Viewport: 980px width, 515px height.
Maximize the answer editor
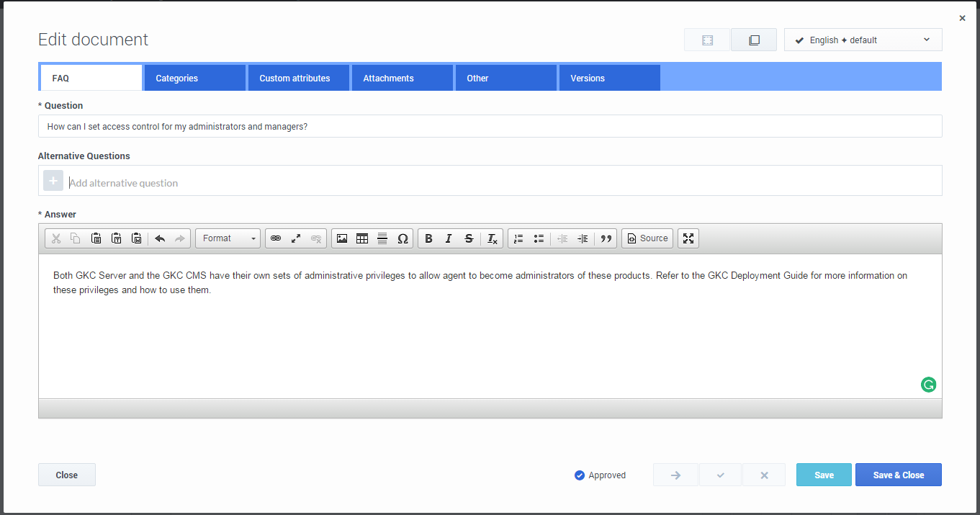pos(688,238)
